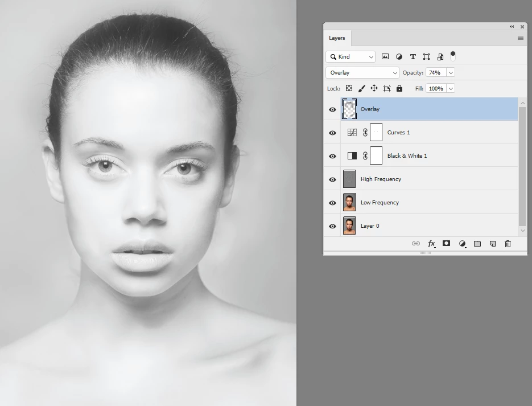Select Layer 0 thumbnail
The image size is (532, 406).
[x=349, y=225]
